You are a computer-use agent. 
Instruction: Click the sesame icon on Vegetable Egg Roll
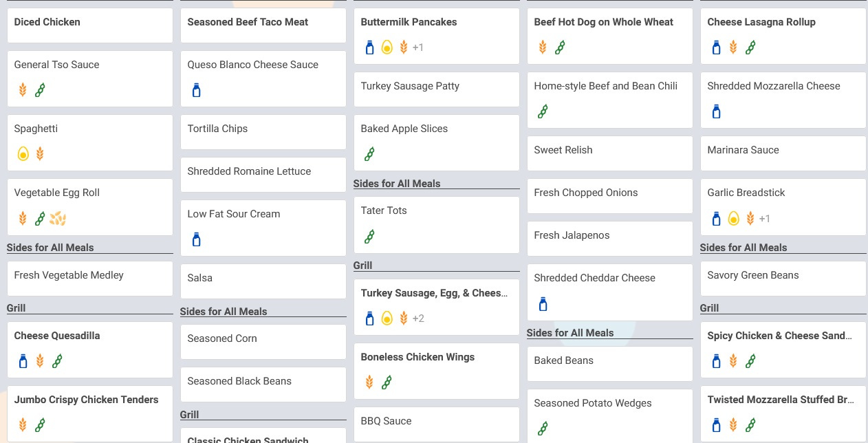tap(58, 219)
